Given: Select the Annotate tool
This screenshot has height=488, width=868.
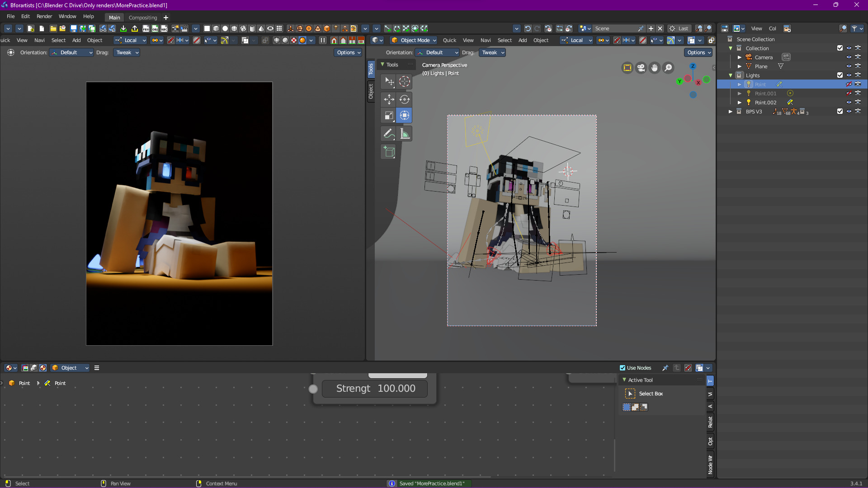Looking at the screenshot, I should pyautogui.click(x=389, y=134).
